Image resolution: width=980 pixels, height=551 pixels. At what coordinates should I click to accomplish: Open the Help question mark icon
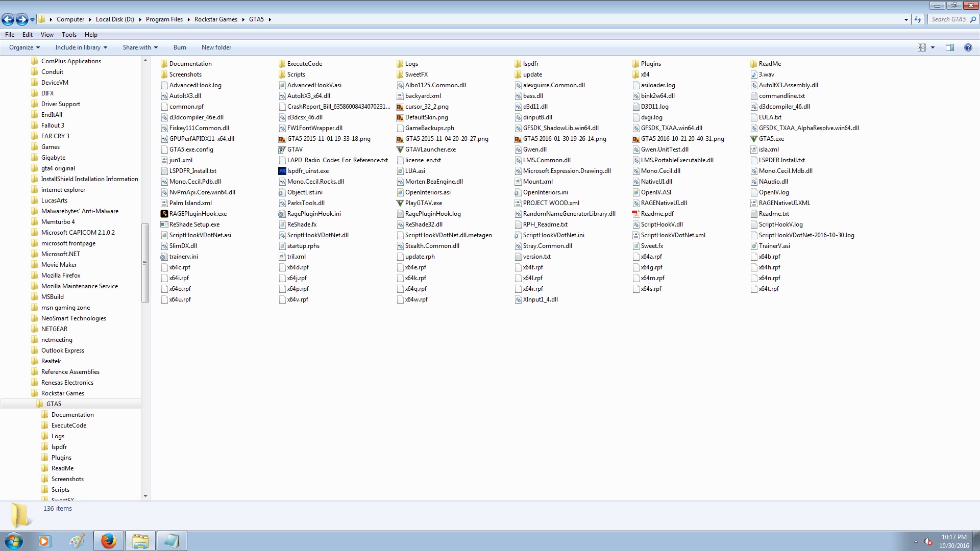[968, 47]
